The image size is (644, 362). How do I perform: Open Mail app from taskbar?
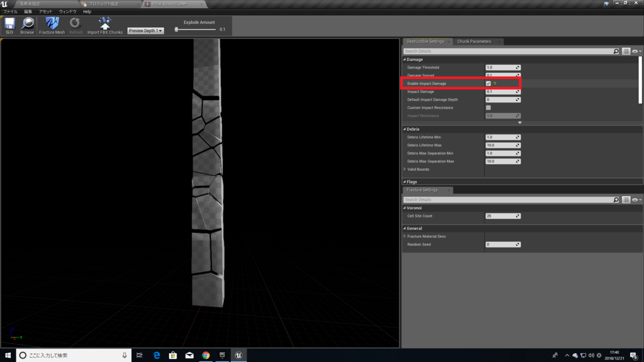189,356
